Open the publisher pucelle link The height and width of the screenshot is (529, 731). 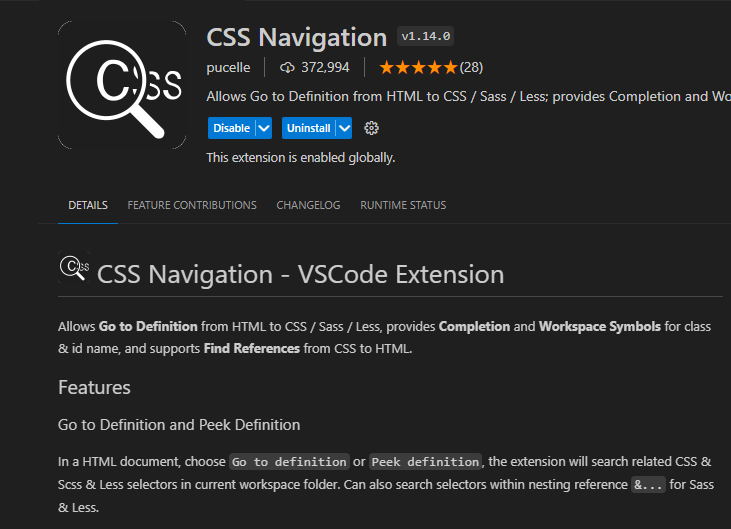pyautogui.click(x=228, y=68)
